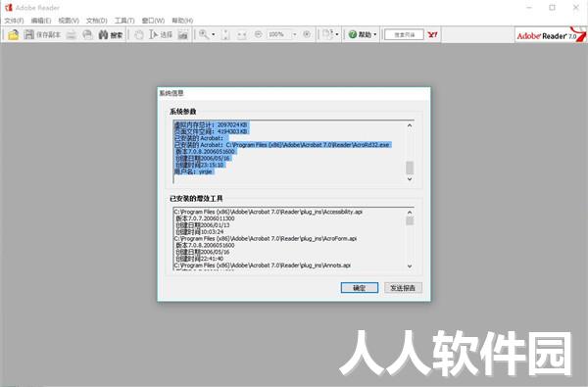
Task: Open Search with the binoculars icon
Action: point(103,35)
